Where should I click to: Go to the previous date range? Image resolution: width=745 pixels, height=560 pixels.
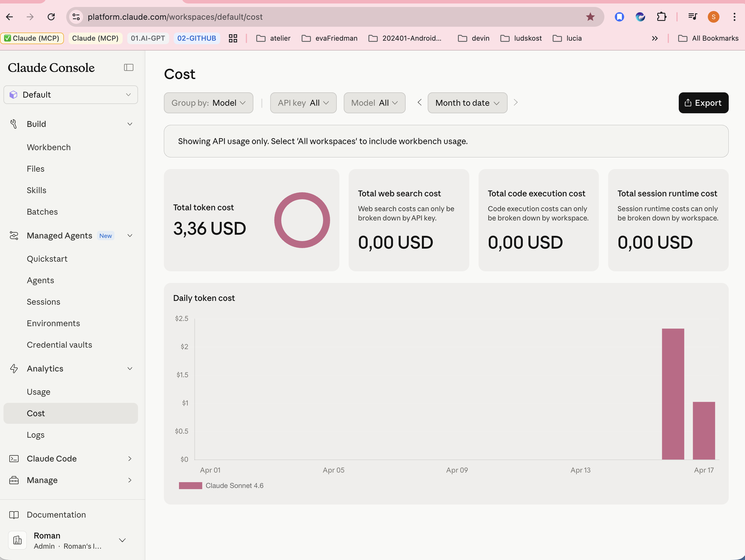tap(419, 102)
